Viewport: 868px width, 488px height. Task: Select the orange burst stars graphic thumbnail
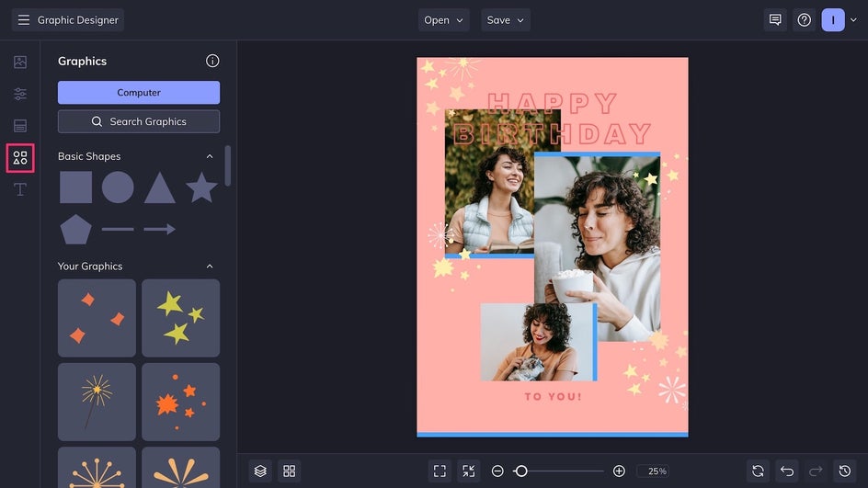tap(180, 402)
